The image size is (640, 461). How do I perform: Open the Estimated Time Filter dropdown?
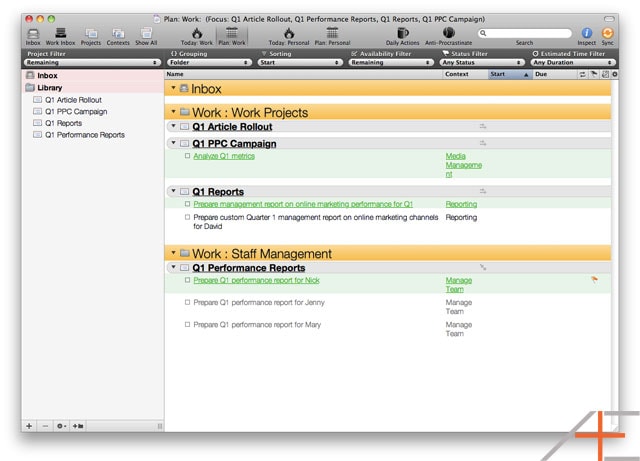pos(573,62)
